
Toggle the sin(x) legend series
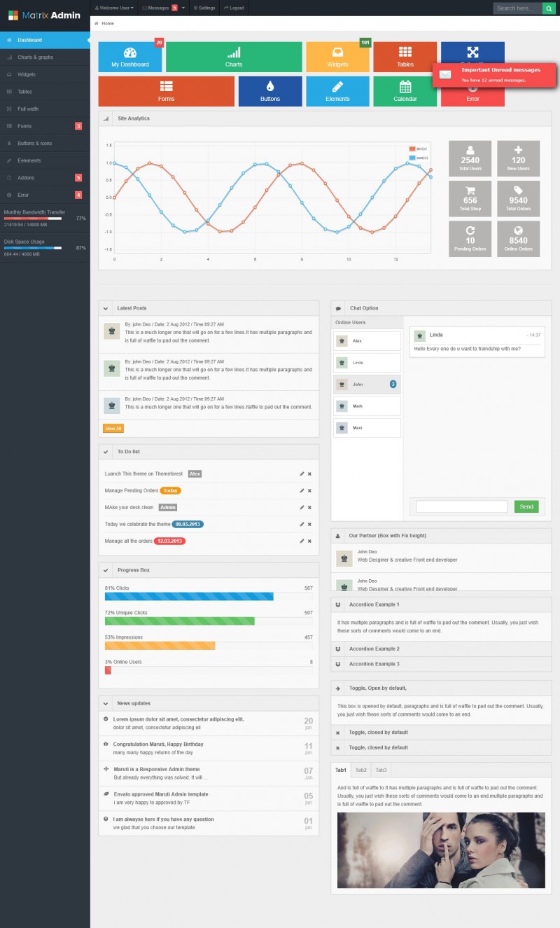pos(419,148)
